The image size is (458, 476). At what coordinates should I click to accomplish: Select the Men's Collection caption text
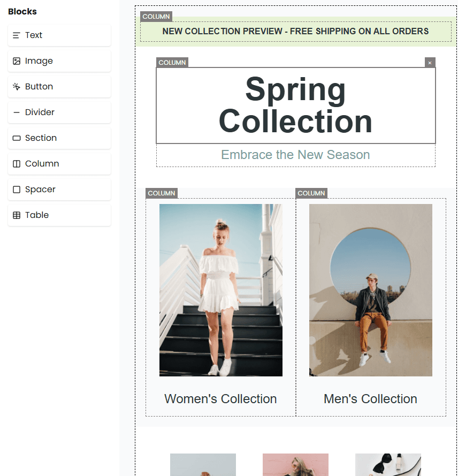click(x=370, y=399)
